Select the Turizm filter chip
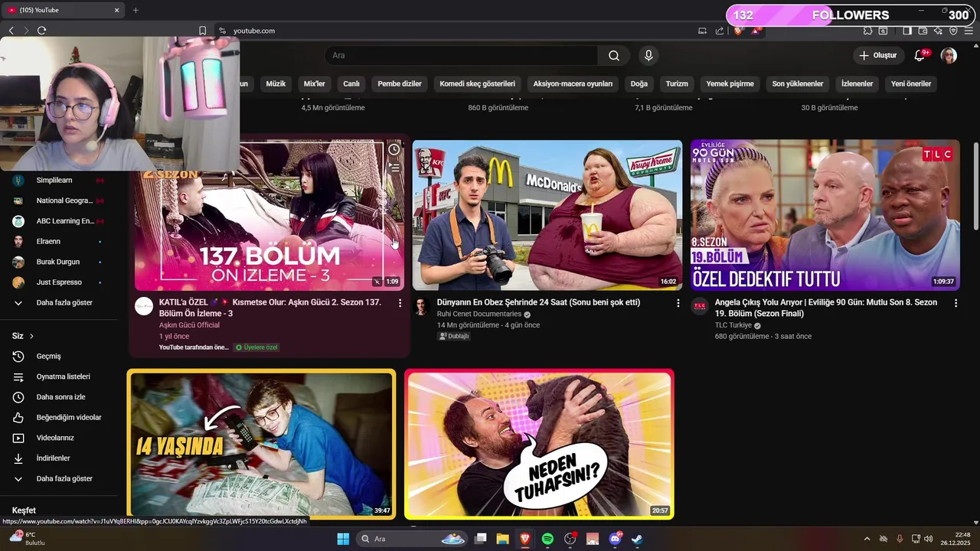The height and width of the screenshot is (551, 980). 677,83
